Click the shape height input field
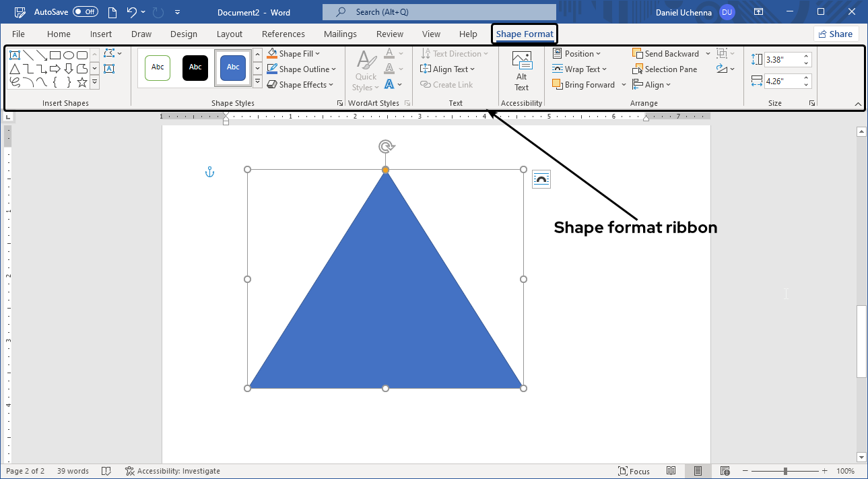868x479 pixels. [783, 59]
